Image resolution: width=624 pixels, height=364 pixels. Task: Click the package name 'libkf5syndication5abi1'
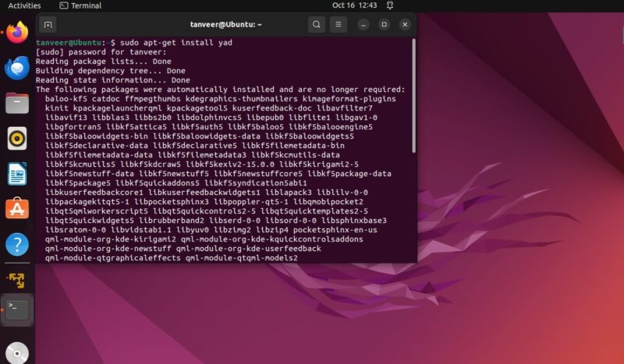256,183
